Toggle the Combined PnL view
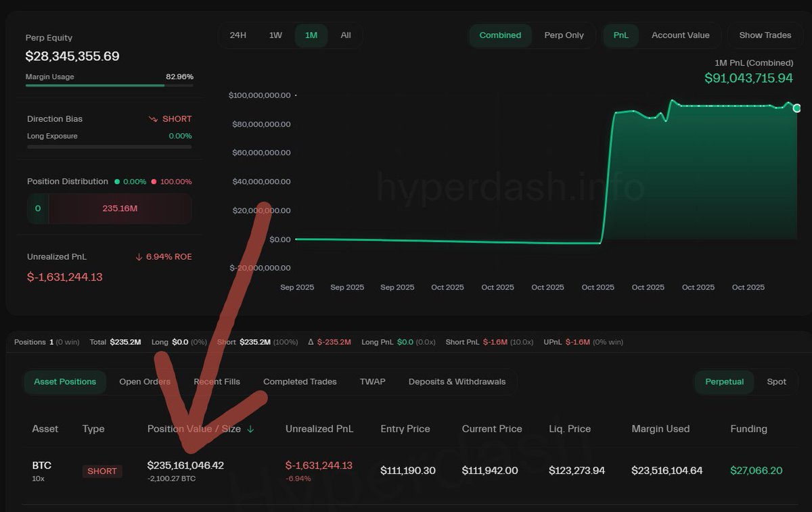This screenshot has height=512, width=812. point(500,35)
